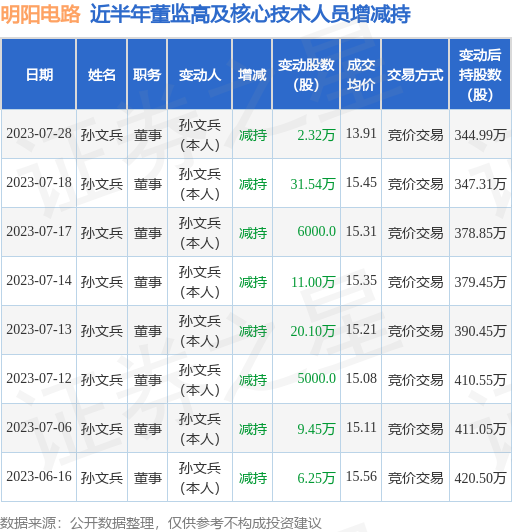Click the share change value 6000.0

click(317, 231)
